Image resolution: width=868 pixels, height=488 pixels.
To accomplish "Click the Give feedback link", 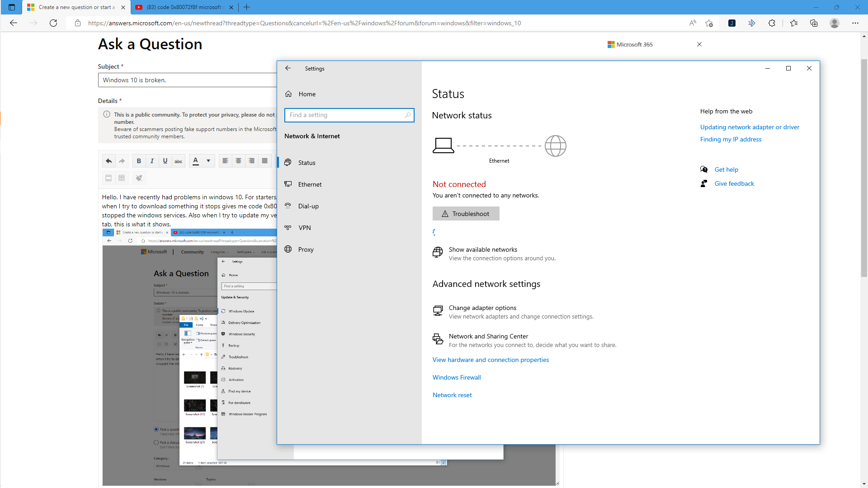I will (x=734, y=183).
